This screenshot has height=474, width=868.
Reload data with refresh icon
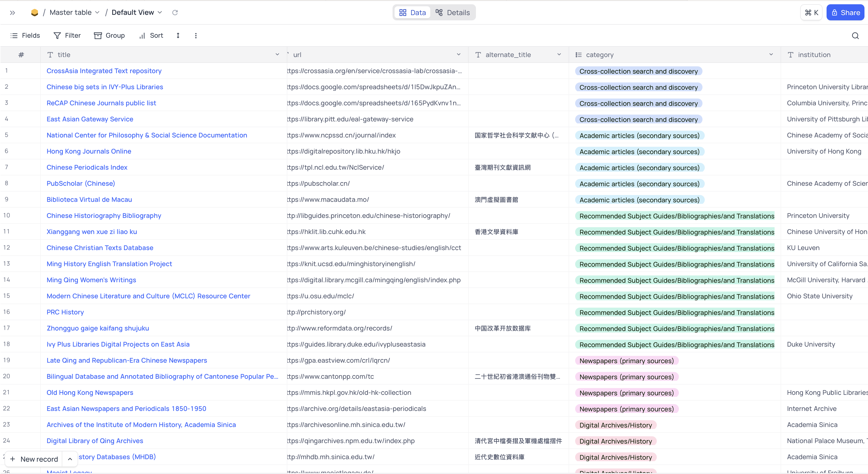(x=175, y=13)
